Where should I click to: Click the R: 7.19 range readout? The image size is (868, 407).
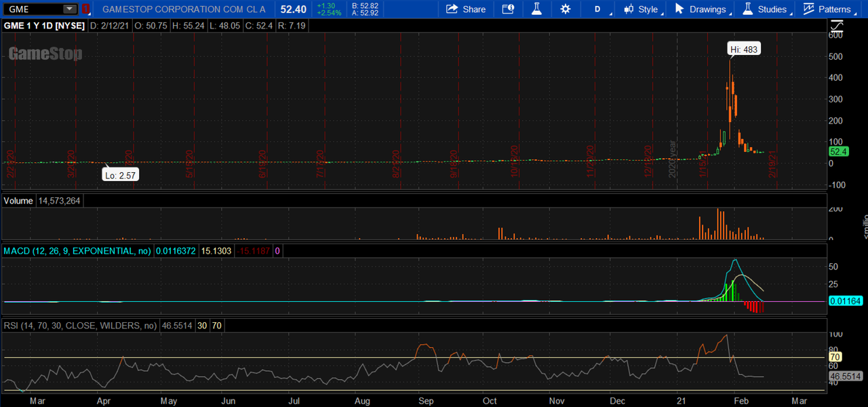[x=292, y=25]
